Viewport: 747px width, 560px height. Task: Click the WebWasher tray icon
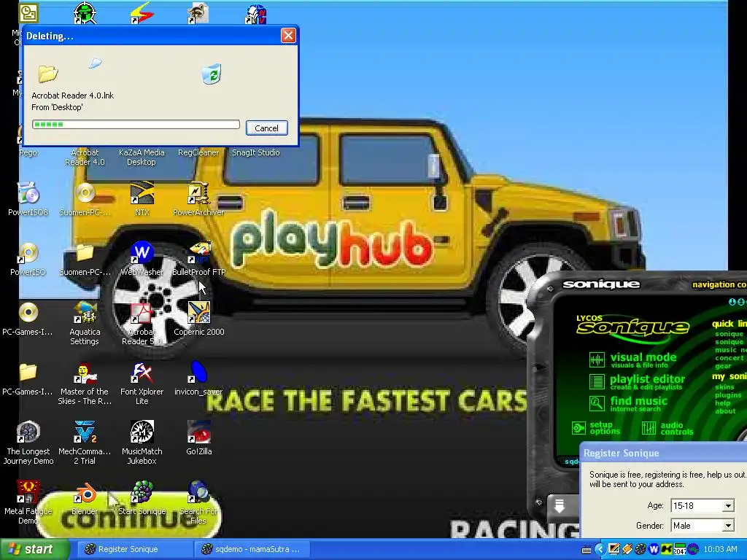click(x=654, y=549)
